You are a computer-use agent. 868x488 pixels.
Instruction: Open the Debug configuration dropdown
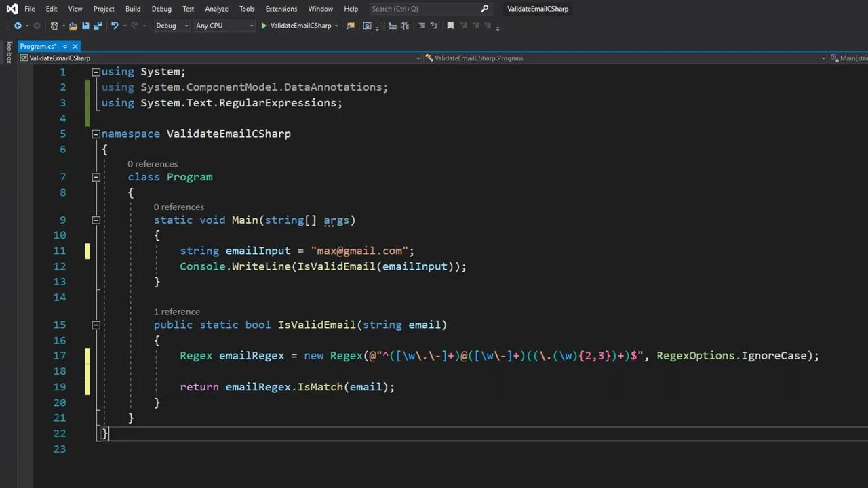(166, 26)
